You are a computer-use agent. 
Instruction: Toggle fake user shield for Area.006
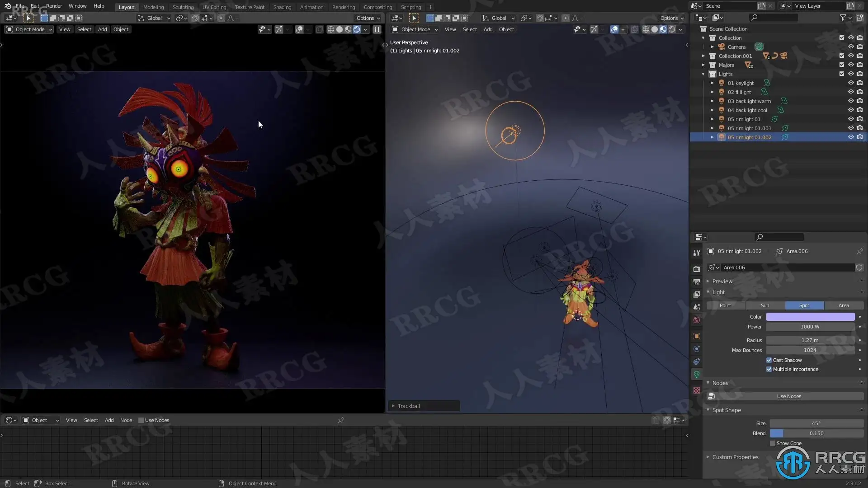click(859, 267)
